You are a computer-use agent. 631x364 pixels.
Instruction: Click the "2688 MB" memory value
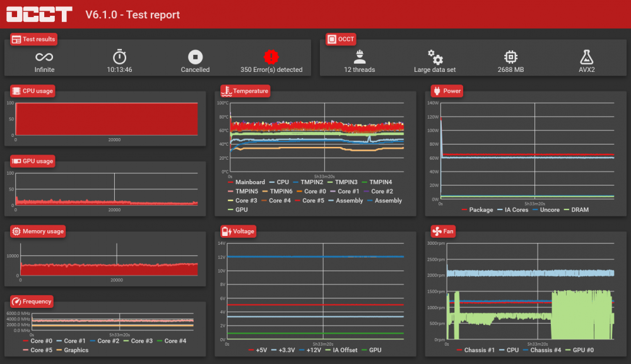(x=510, y=69)
